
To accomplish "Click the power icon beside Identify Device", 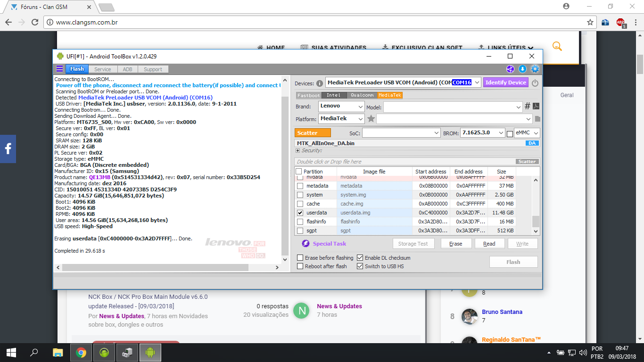I will 535,83.
